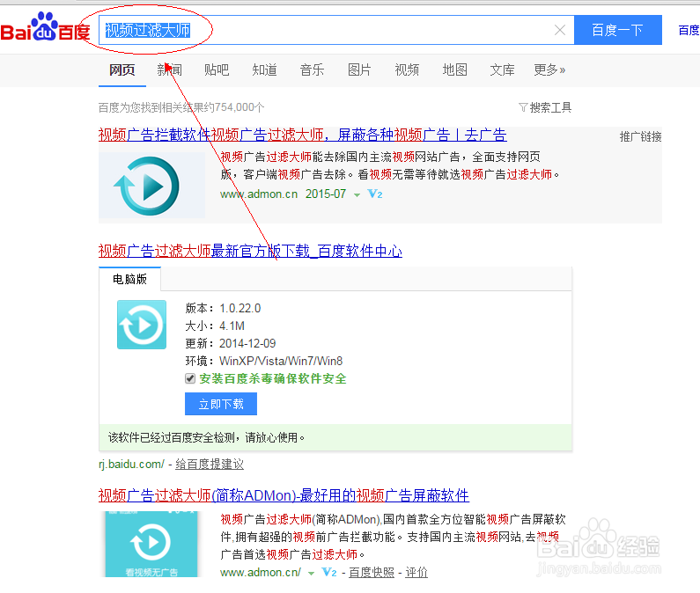Click 推广链接 label
Viewport: 700px width, 593px height.
point(641,137)
